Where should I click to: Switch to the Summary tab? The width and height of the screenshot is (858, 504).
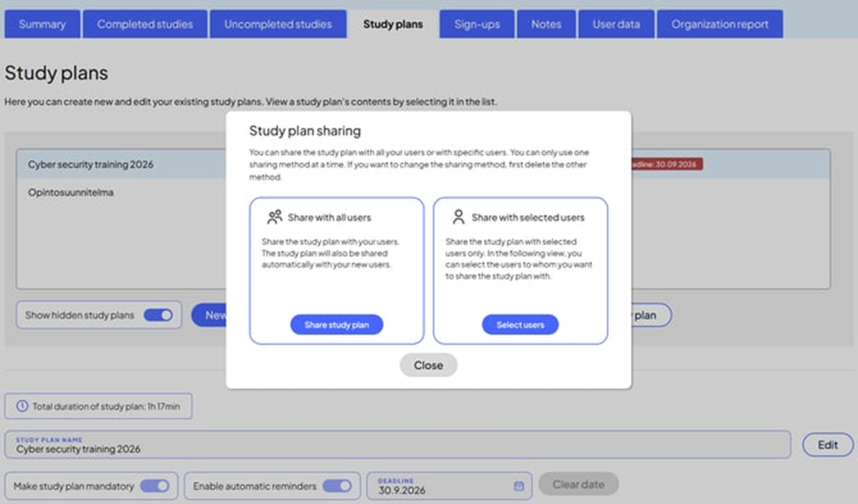coord(42,24)
